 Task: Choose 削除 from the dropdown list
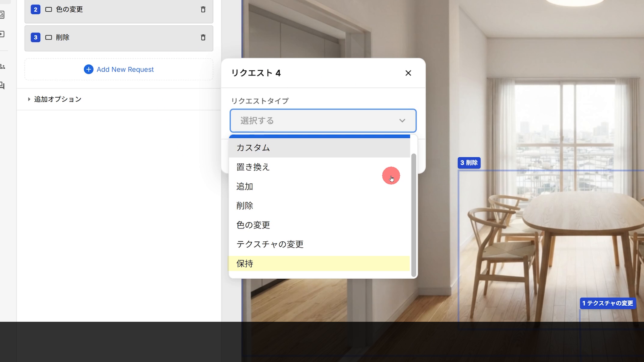[319, 206]
